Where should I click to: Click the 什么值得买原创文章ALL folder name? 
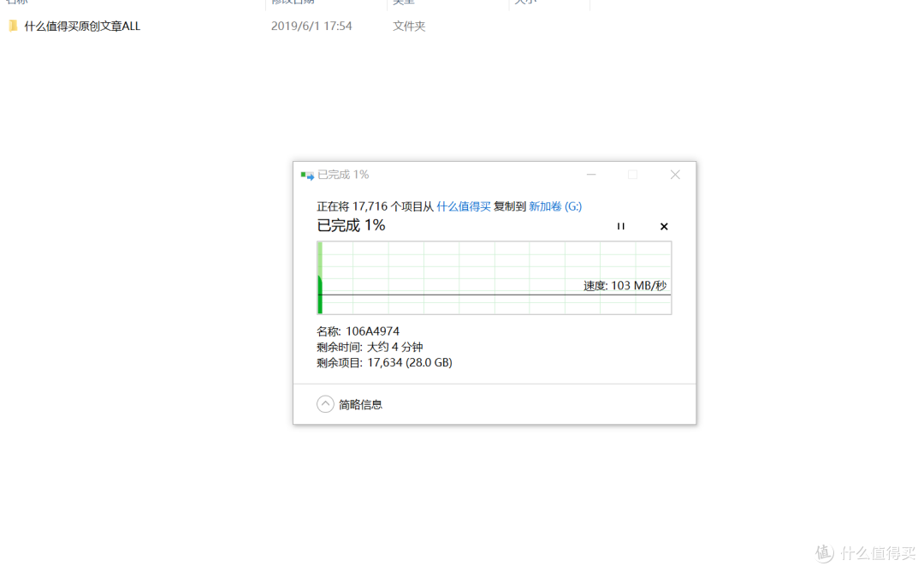point(82,27)
